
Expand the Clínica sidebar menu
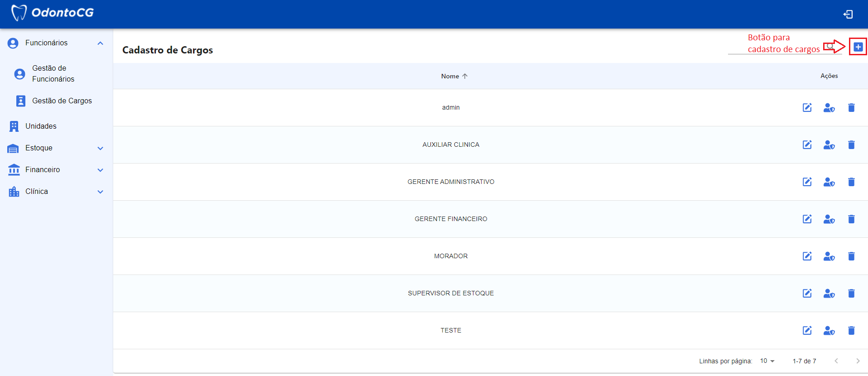100,192
